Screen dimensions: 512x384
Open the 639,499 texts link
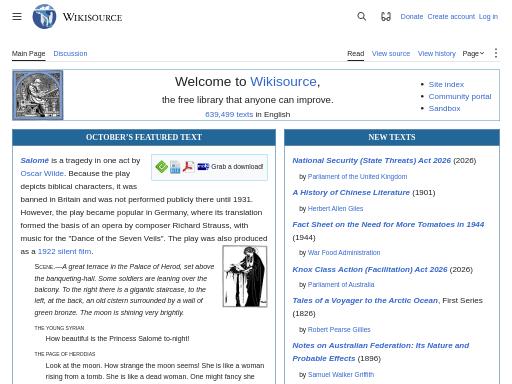229,114
